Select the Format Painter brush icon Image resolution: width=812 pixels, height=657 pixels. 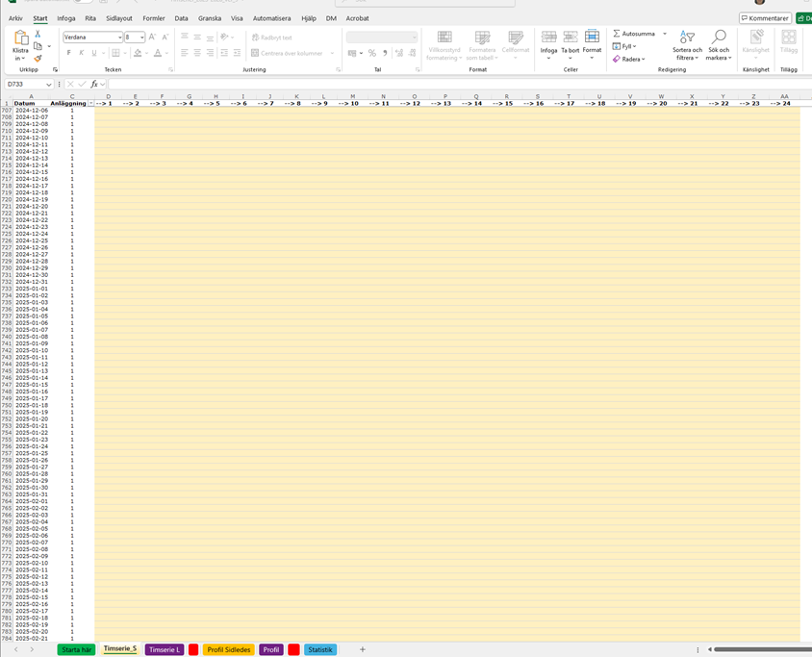click(38, 59)
